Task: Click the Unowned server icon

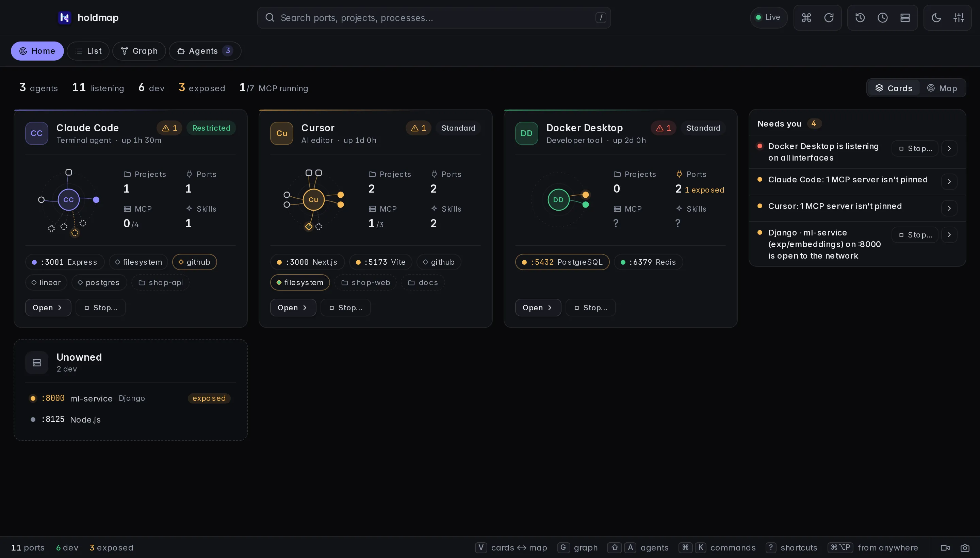Action: pyautogui.click(x=37, y=363)
